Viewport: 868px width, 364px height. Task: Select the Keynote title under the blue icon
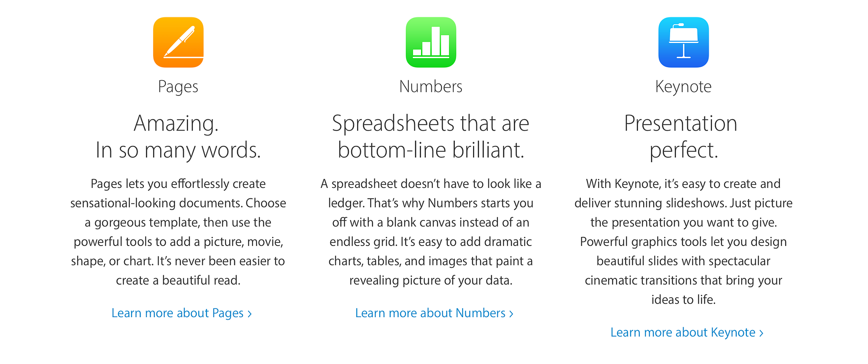point(683,87)
